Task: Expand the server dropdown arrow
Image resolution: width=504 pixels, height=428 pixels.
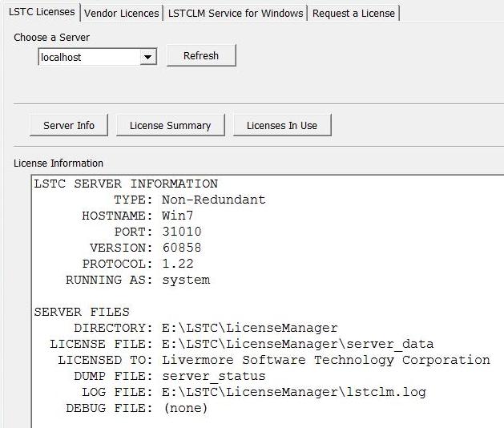Action: click(x=147, y=57)
